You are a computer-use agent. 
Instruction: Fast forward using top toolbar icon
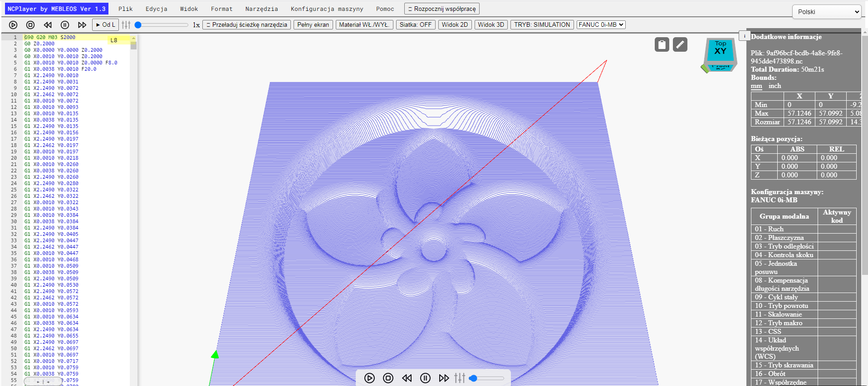click(82, 25)
